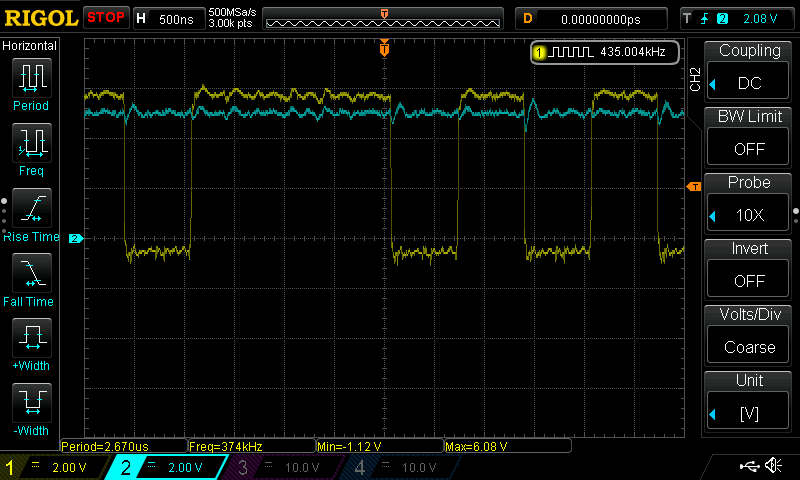
Task: Click the orange trigger position marker
Action: click(384, 48)
